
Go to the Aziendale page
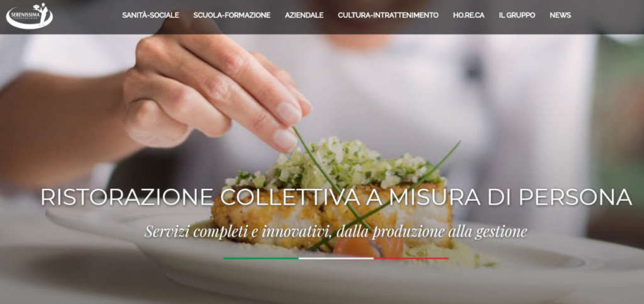coord(304,15)
